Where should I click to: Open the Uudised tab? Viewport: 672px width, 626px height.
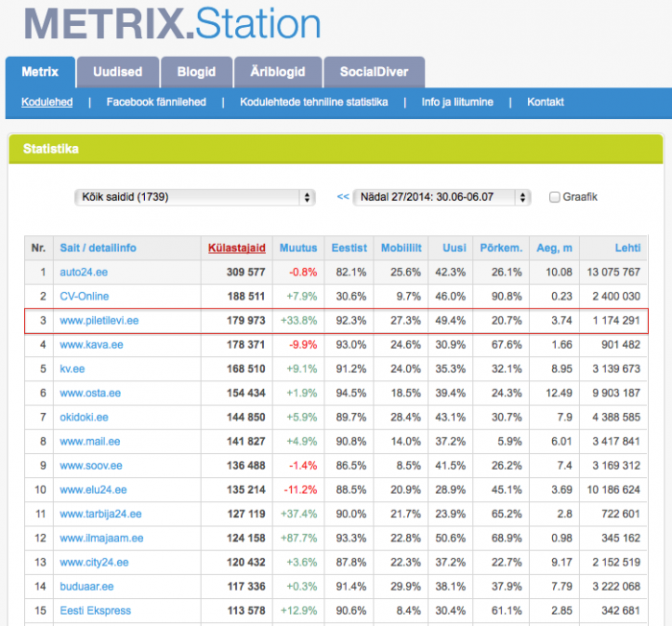(x=118, y=72)
